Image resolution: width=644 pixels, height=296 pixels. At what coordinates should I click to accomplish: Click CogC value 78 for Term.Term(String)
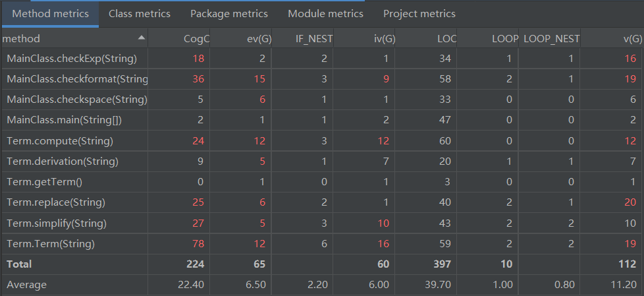pos(198,244)
